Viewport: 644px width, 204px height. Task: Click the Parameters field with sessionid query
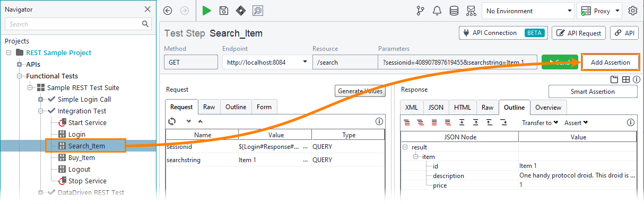tap(458, 62)
